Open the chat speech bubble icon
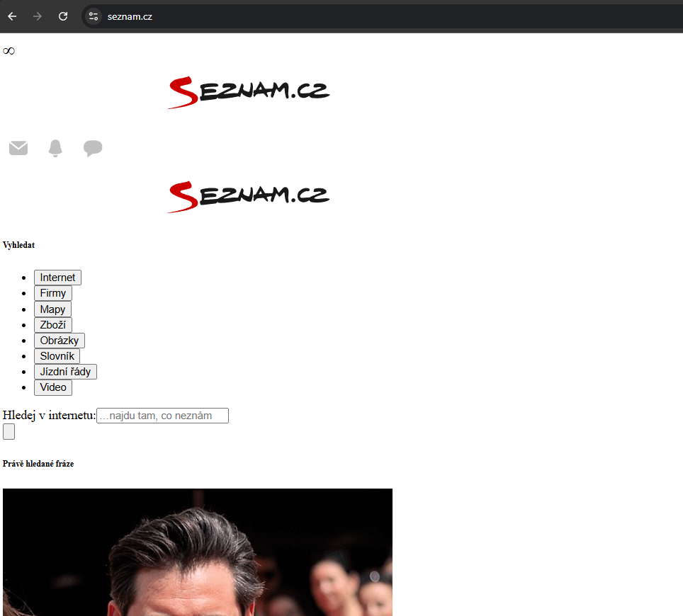Screen dimensions: 683x616 (x=93, y=148)
